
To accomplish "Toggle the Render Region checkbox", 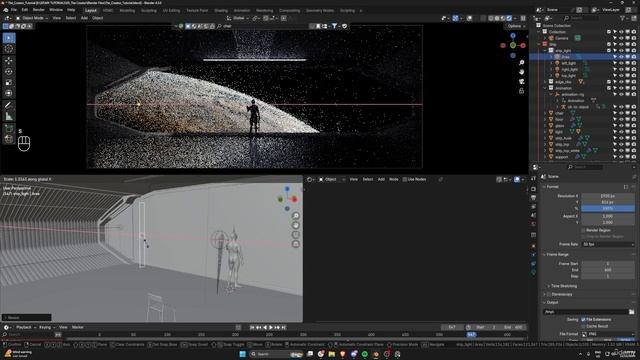I will [583, 230].
